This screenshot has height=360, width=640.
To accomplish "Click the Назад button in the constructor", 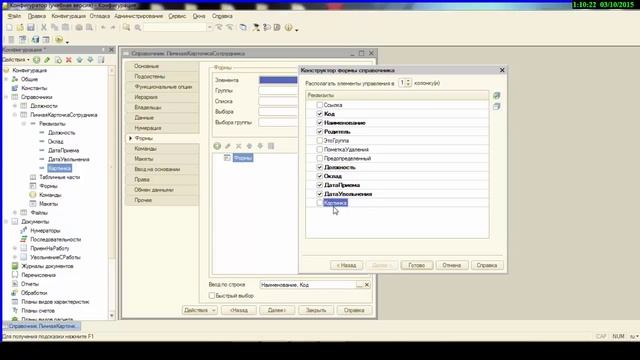I will click(346, 265).
